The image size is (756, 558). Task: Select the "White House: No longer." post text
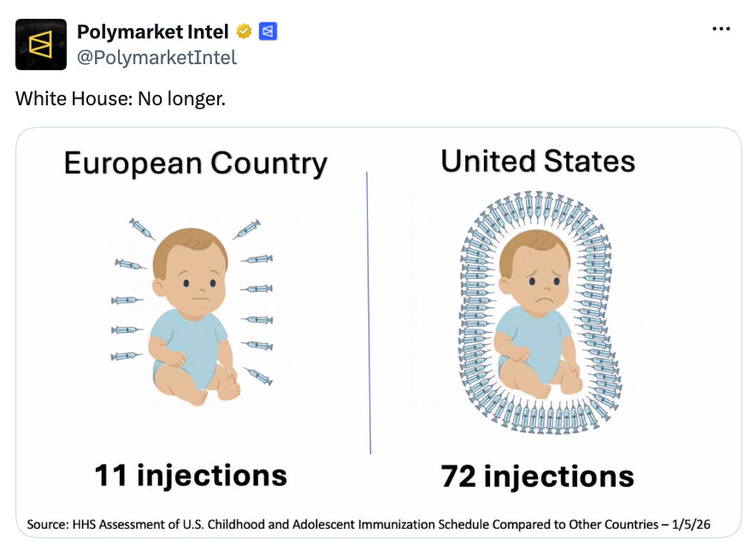121,98
